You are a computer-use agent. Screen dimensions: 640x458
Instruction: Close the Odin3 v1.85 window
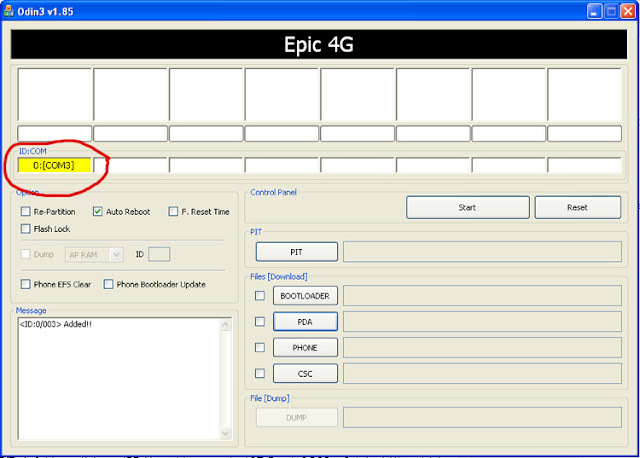[628, 11]
